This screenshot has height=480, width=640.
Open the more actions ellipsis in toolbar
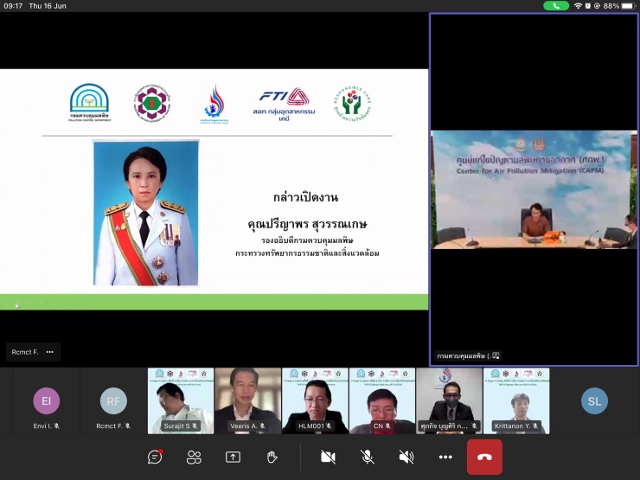(445, 457)
